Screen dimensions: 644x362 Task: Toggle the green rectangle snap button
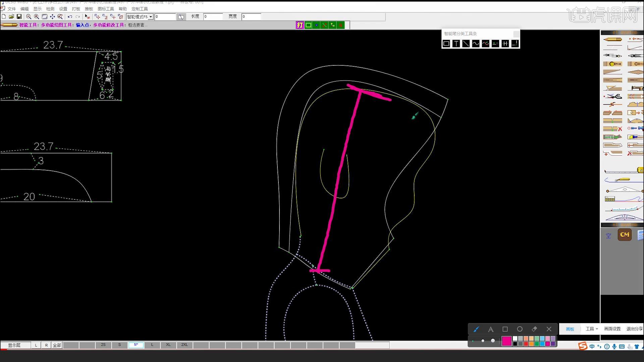308,25
